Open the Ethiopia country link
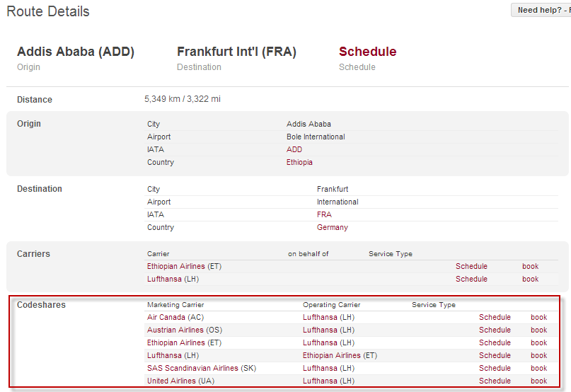Screen dimensions: 571x392 click(x=299, y=162)
